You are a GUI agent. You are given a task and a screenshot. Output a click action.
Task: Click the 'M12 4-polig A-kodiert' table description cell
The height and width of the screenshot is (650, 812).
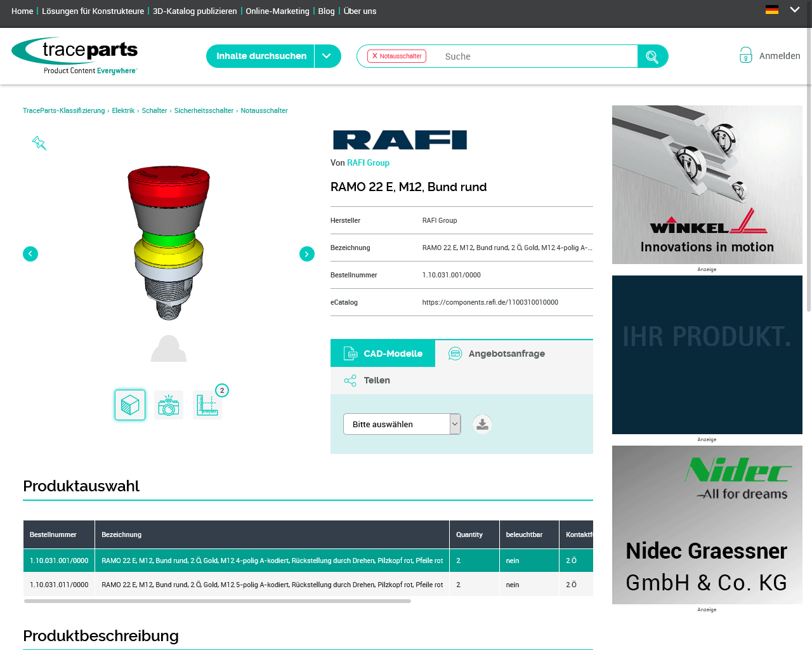(272, 560)
